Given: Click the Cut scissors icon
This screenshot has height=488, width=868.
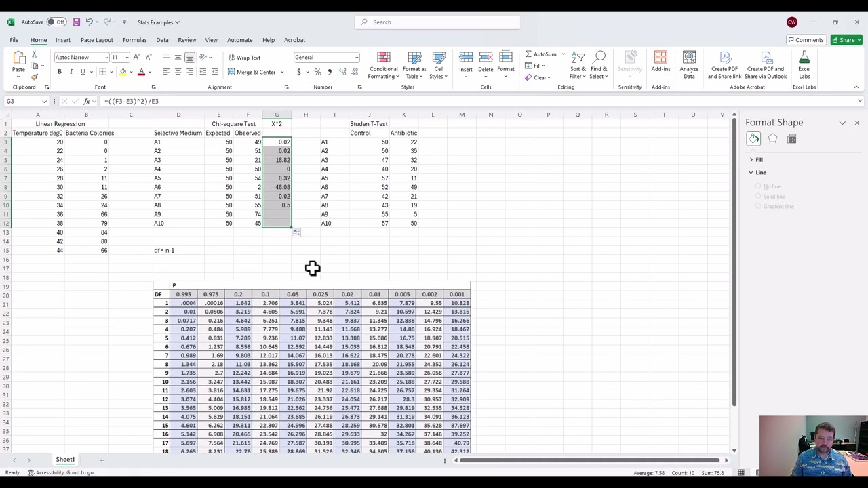Looking at the screenshot, I should coord(35,55).
